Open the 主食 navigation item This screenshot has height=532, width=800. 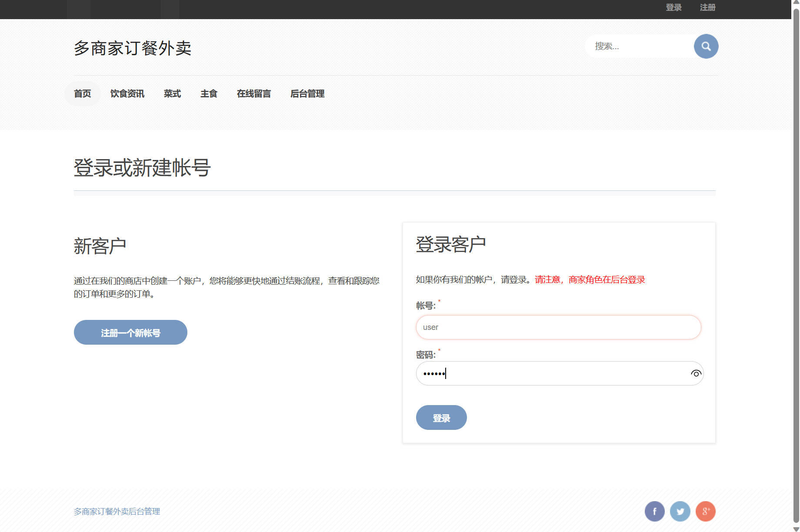[209, 93]
